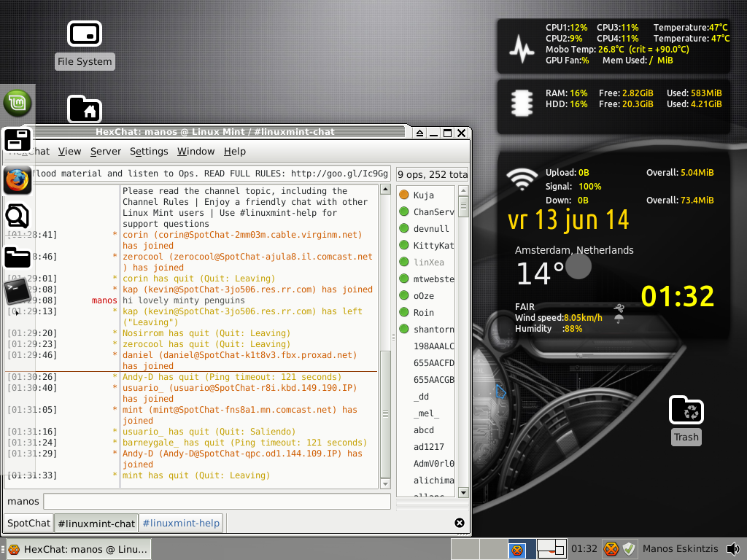Switch to fourth workspace in pager

coord(551,549)
